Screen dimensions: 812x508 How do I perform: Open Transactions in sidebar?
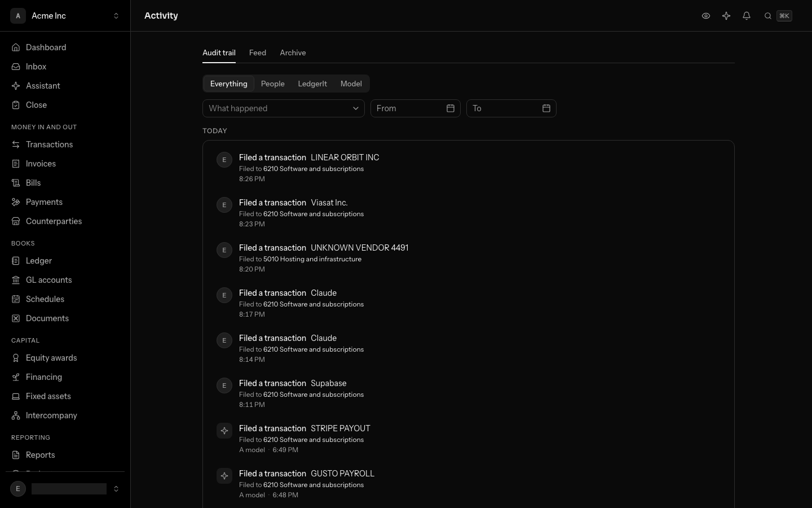click(65, 144)
